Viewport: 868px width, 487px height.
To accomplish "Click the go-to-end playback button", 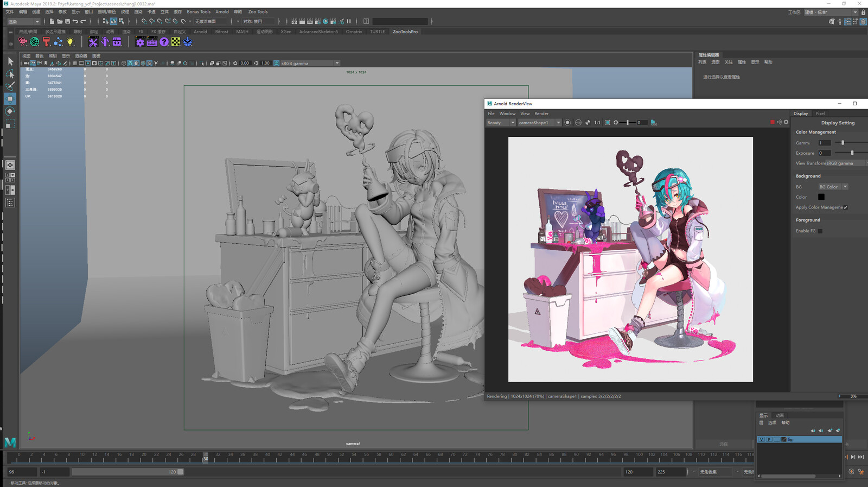I will click(x=861, y=457).
